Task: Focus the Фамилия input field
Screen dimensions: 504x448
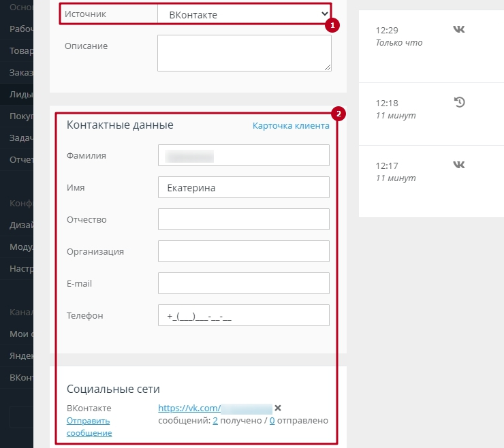Action: click(x=244, y=155)
